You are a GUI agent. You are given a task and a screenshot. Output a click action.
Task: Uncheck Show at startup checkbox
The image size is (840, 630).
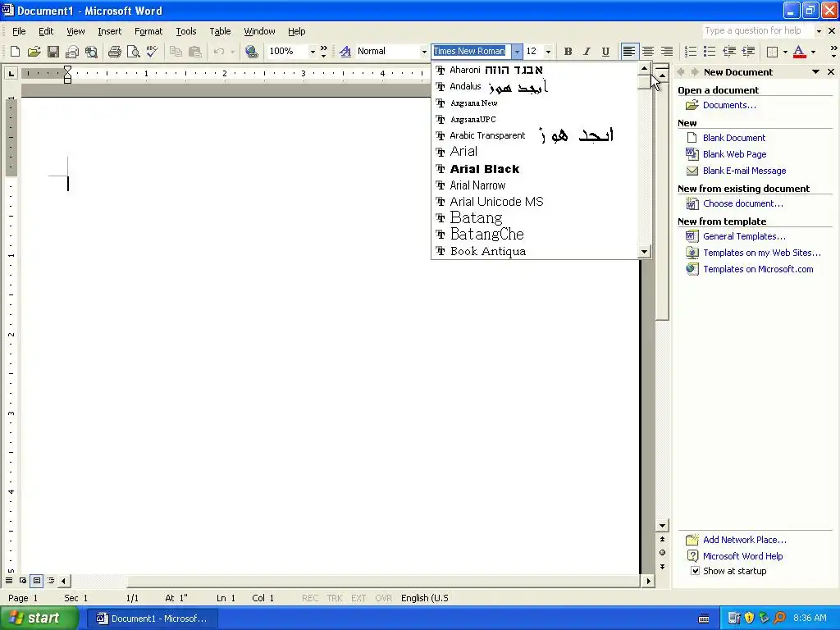[x=695, y=571]
